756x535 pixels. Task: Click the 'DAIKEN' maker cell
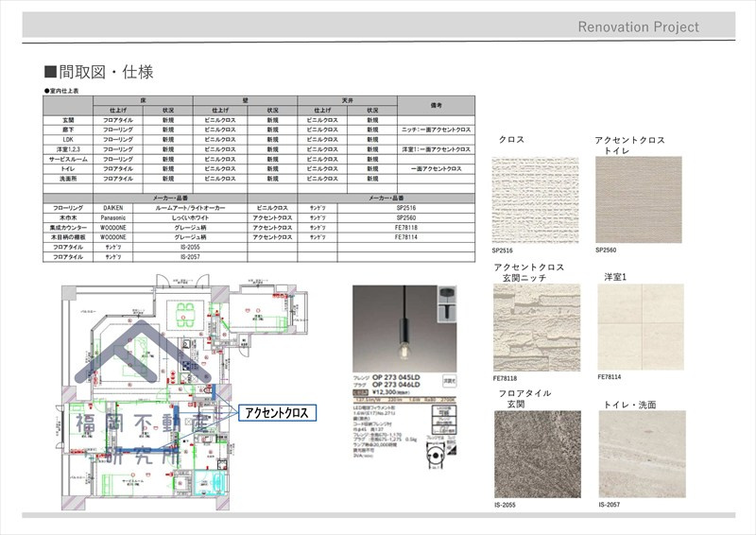point(112,208)
